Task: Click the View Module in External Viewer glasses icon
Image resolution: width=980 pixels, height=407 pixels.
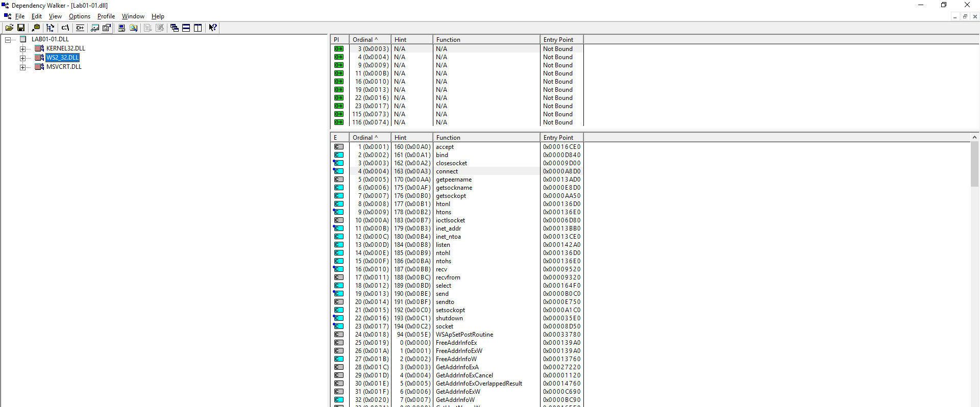Action: coord(95,28)
